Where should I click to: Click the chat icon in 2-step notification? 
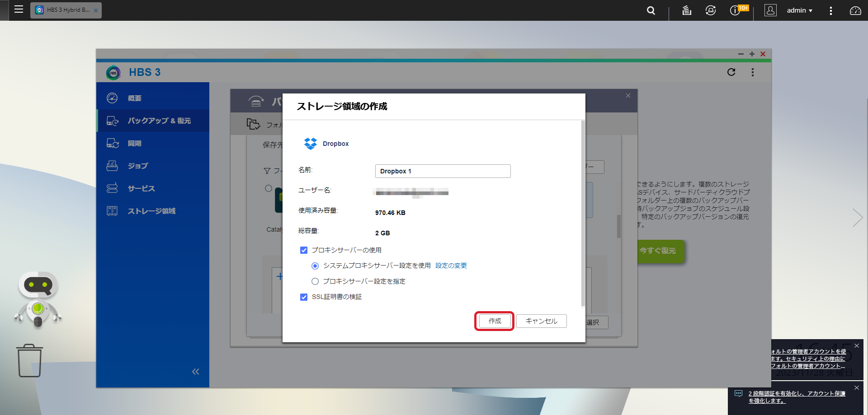point(738,394)
